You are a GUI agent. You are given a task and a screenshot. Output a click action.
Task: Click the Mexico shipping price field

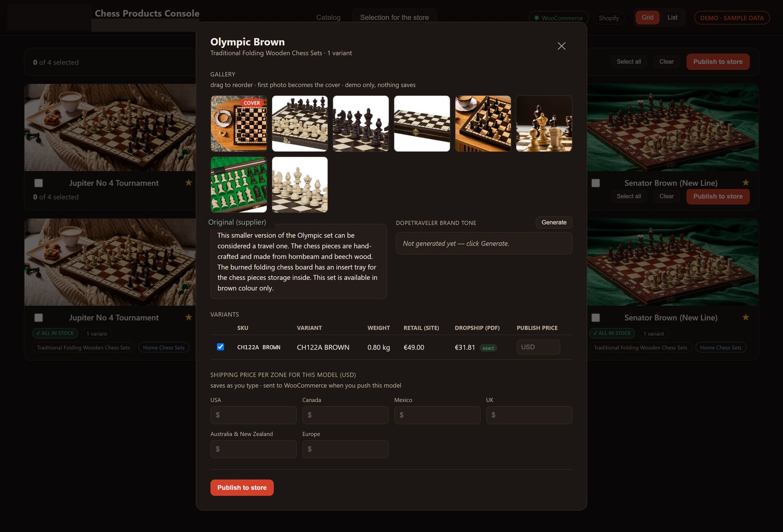[x=437, y=415]
